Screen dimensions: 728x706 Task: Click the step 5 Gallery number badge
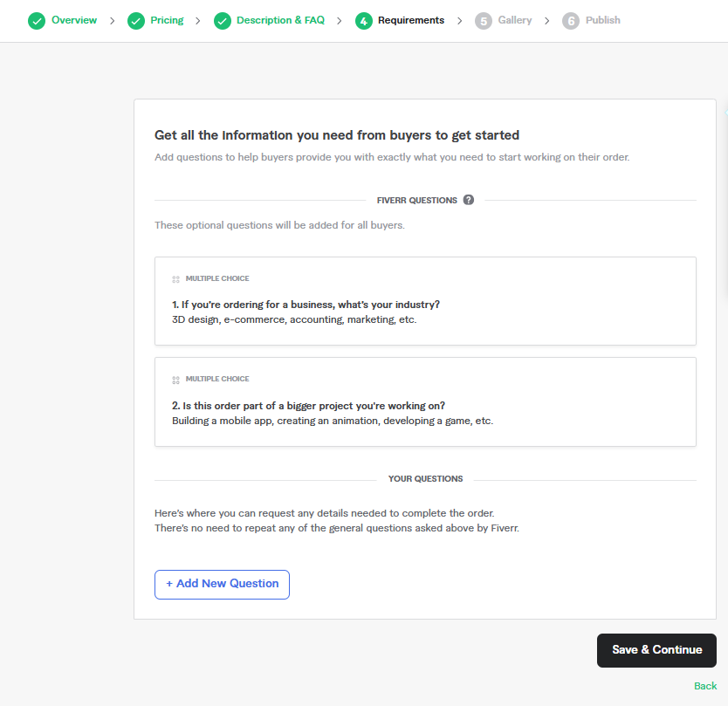[484, 21]
